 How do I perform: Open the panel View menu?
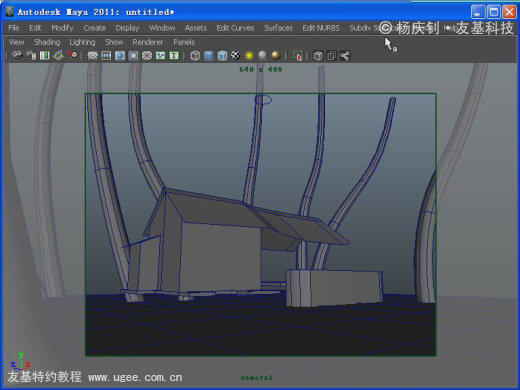tap(16, 42)
